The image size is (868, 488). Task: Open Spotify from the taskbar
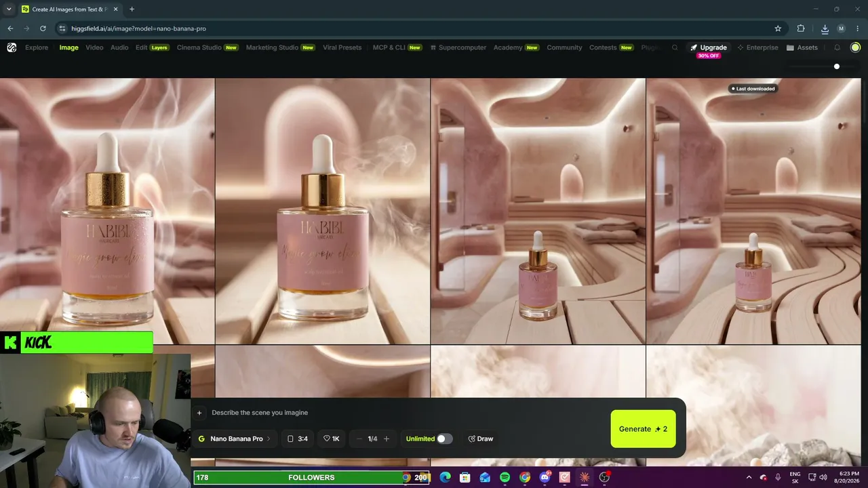click(x=505, y=477)
